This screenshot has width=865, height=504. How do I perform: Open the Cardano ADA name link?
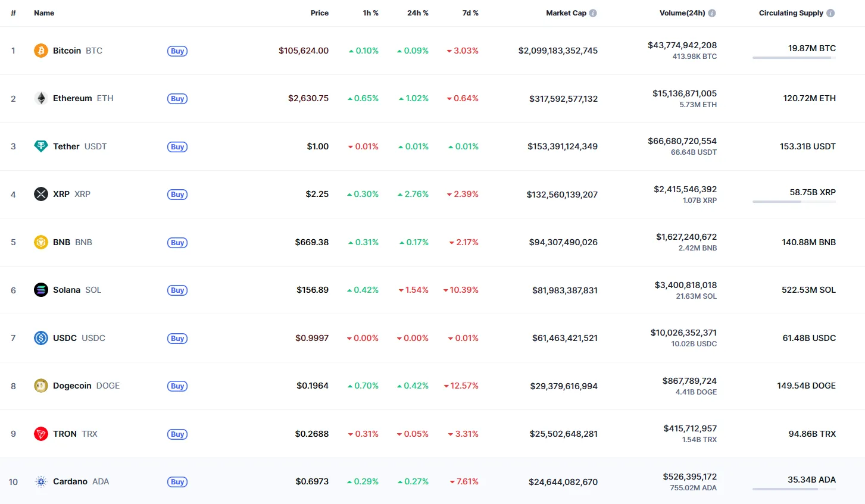click(81, 481)
